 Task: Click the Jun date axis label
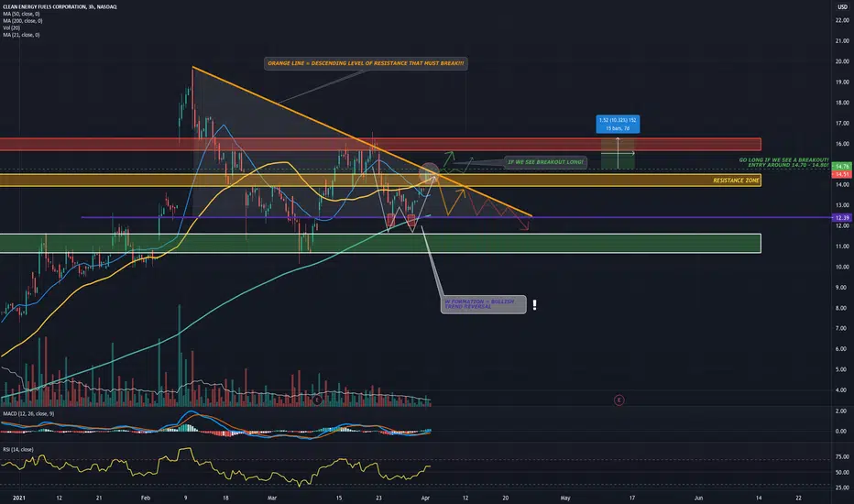pyautogui.click(x=698, y=498)
